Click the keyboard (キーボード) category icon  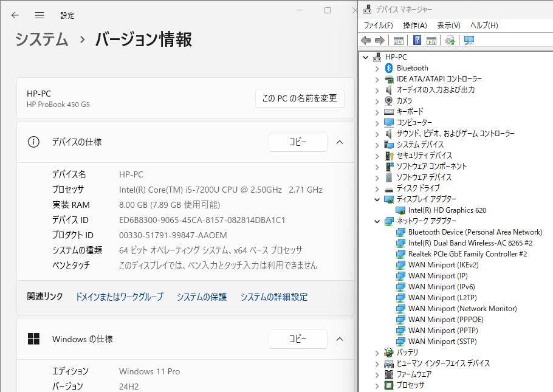click(389, 111)
